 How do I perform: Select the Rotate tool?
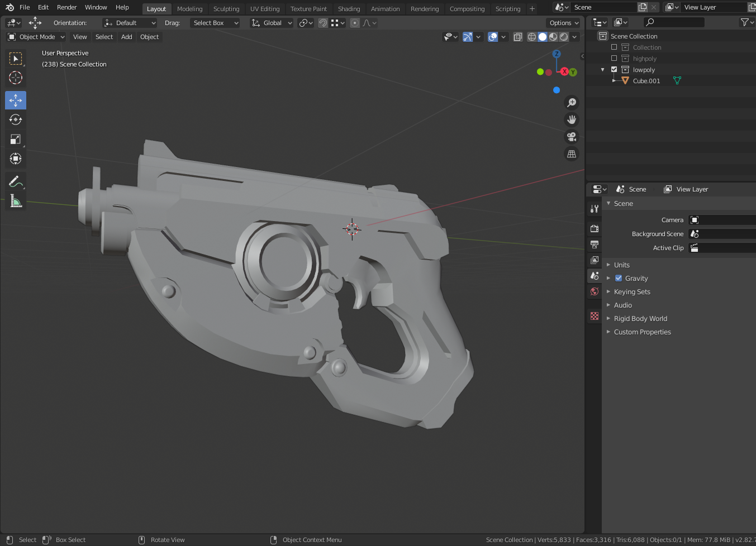(16, 119)
